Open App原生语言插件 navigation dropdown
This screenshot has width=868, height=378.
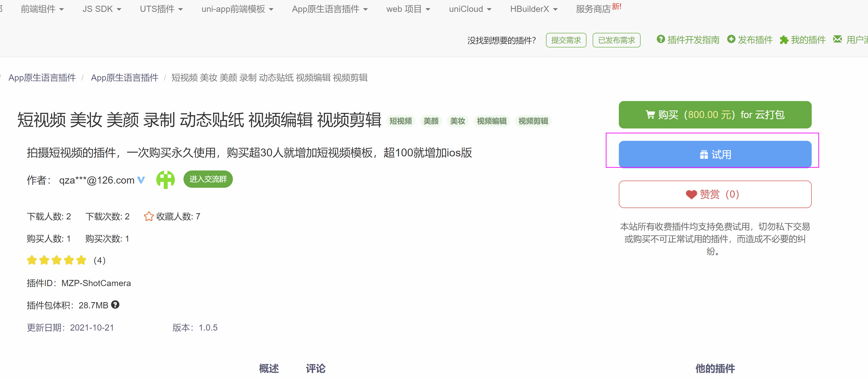click(329, 9)
